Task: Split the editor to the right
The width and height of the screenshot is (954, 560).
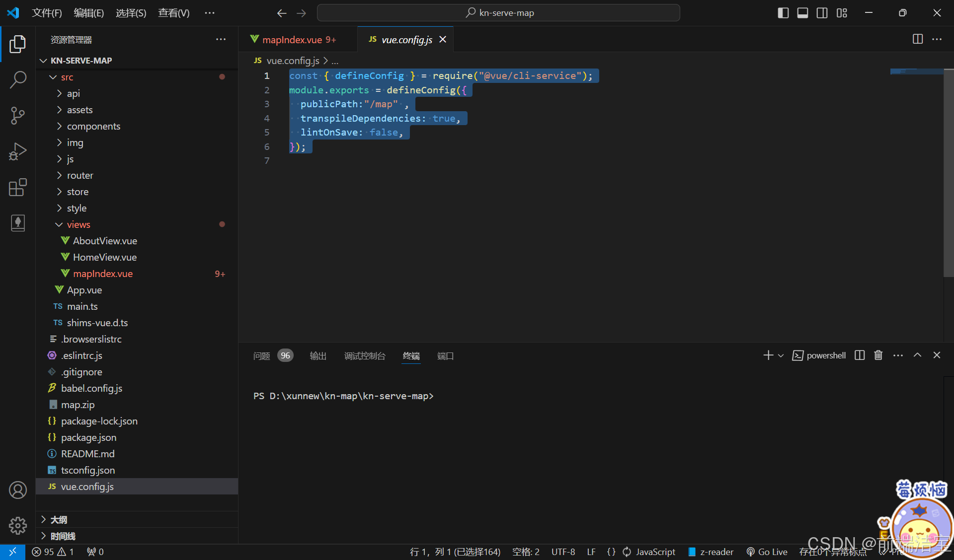Action: click(917, 39)
